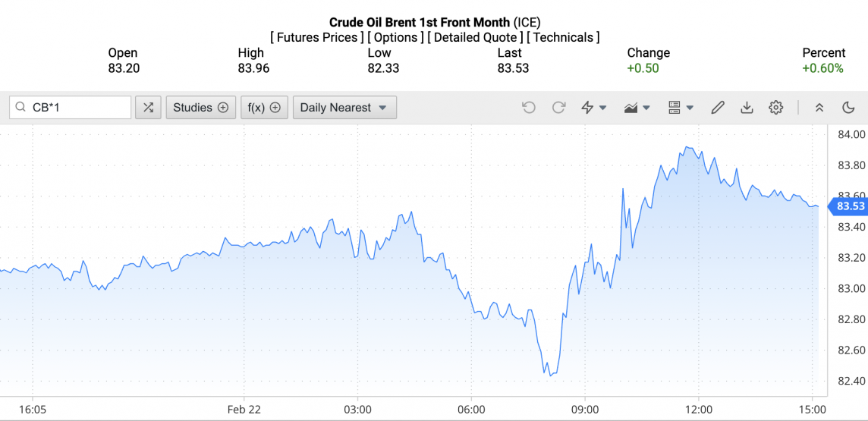
Task: Open the Daily Nearest dropdown
Action: pyautogui.click(x=344, y=108)
